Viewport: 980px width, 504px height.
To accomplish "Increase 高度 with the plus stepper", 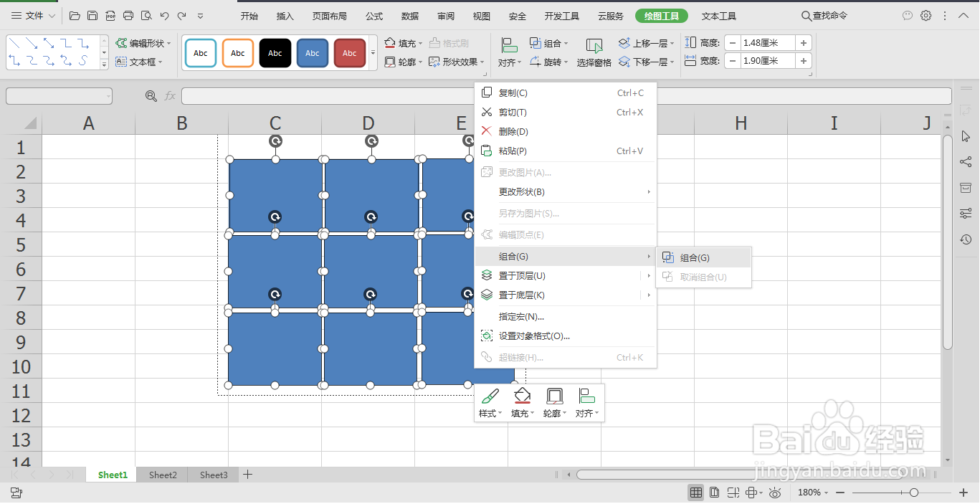I will (803, 42).
